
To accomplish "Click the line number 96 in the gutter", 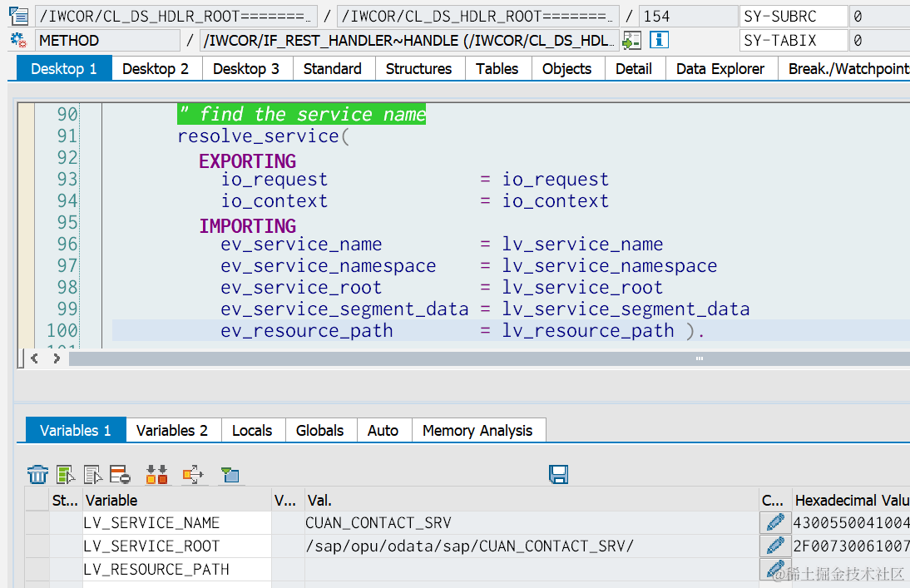I will [x=67, y=244].
